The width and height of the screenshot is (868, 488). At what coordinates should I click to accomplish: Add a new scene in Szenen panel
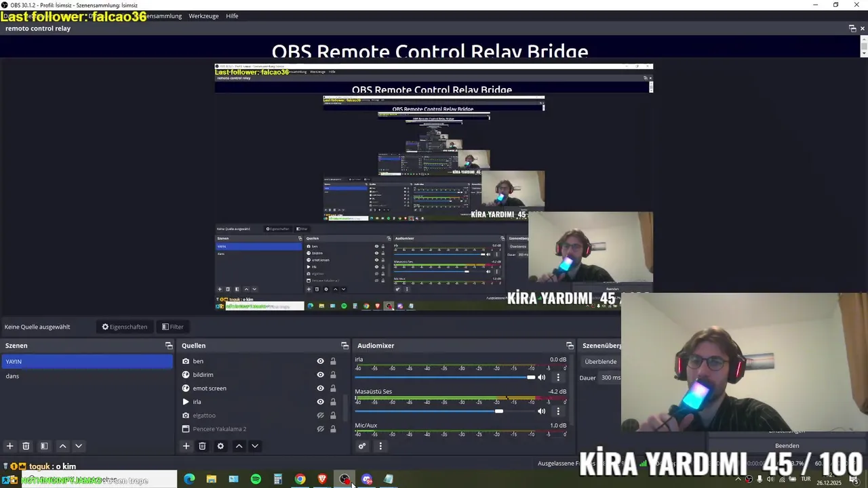9,446
